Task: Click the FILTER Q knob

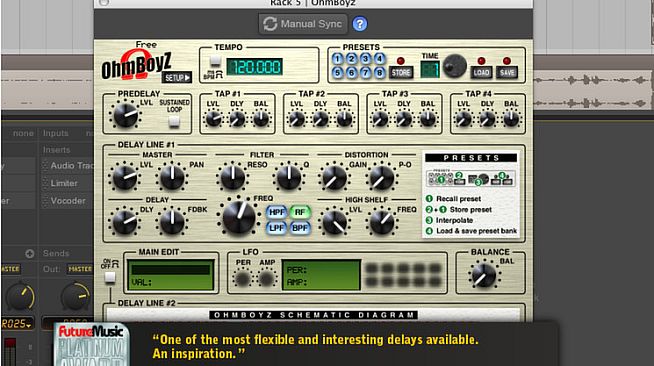Action: pyautogui.click(x=289, y=177)
